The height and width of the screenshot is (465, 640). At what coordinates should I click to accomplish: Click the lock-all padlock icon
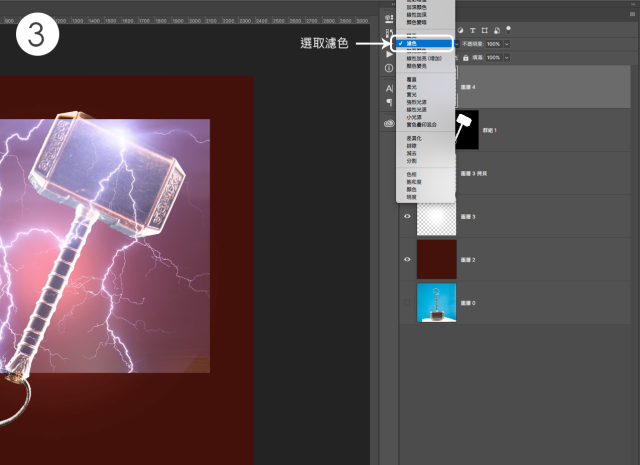pos(465,58)
